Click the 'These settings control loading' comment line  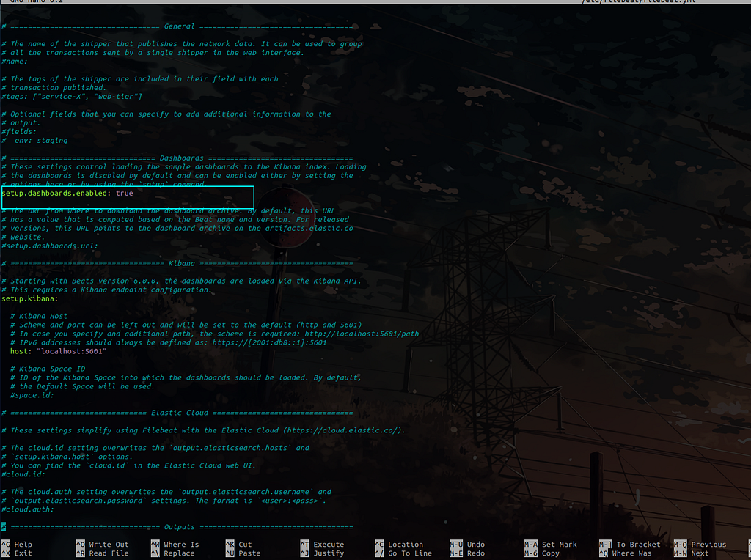pos(184,167)
